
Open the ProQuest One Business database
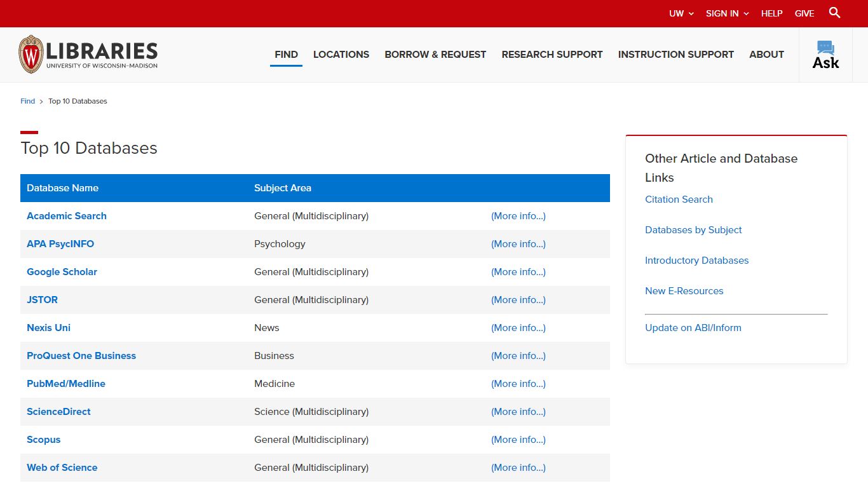coord(81,356)
